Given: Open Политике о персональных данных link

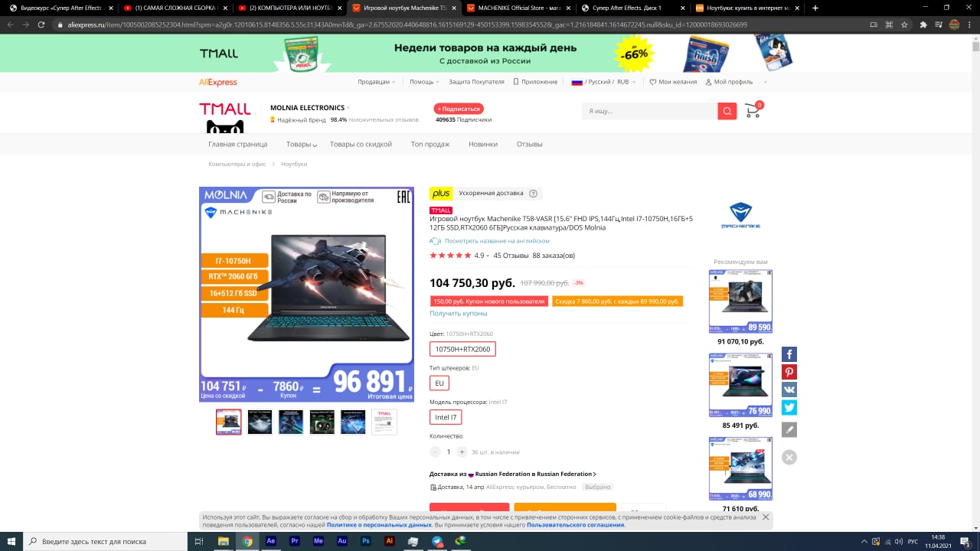Looking at the screenshot, I should click(379, 525).
